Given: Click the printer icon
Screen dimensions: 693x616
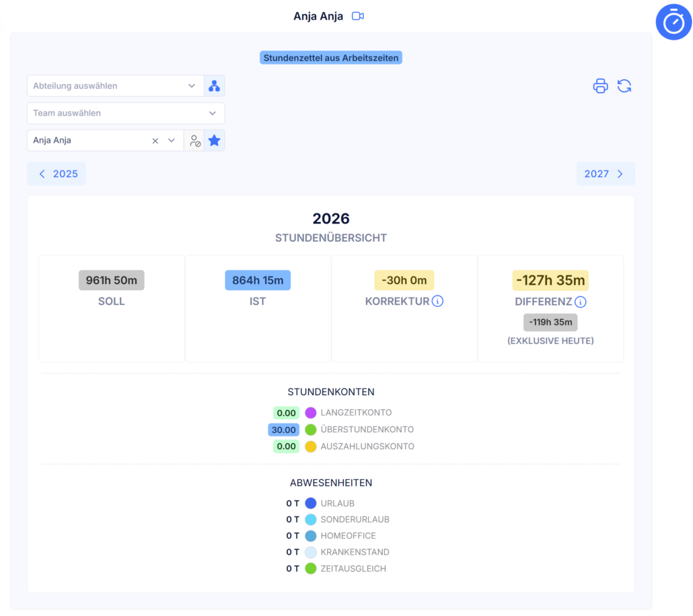Looking at the screenshot, I should click(x=600, y=85).
